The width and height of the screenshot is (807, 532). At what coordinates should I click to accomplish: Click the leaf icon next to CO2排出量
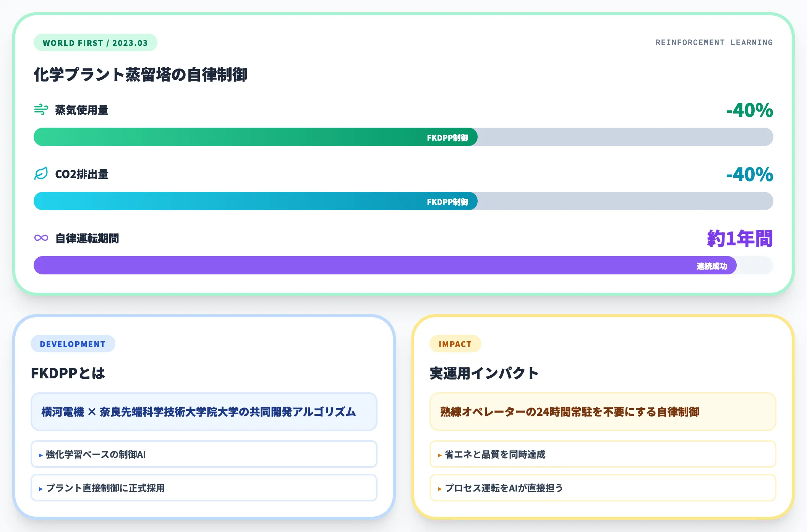coord(41,174)
